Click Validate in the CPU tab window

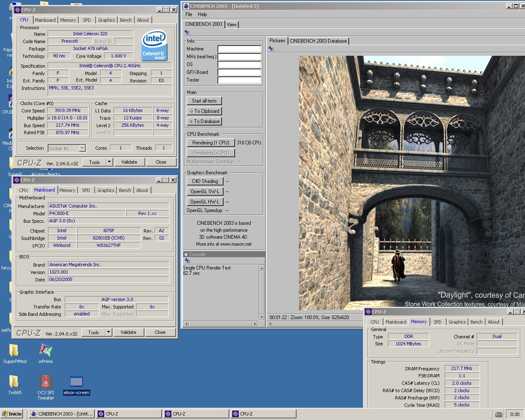129,162
